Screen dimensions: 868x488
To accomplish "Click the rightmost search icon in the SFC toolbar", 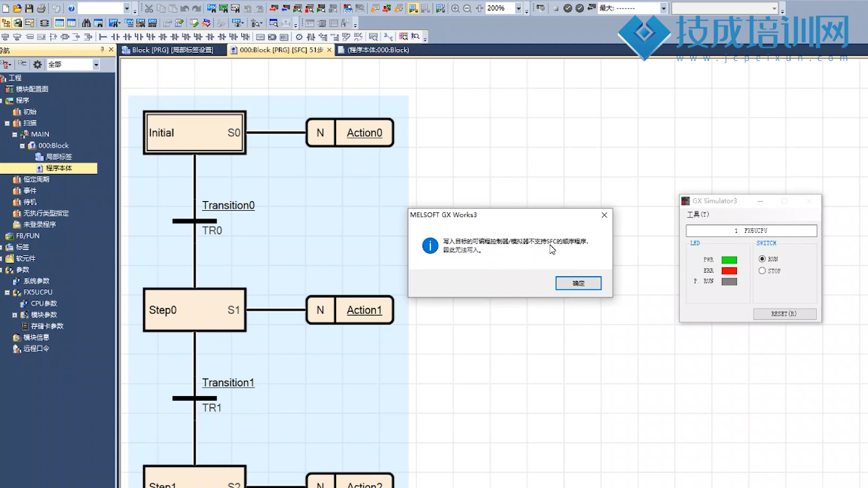I will point(415,36).
